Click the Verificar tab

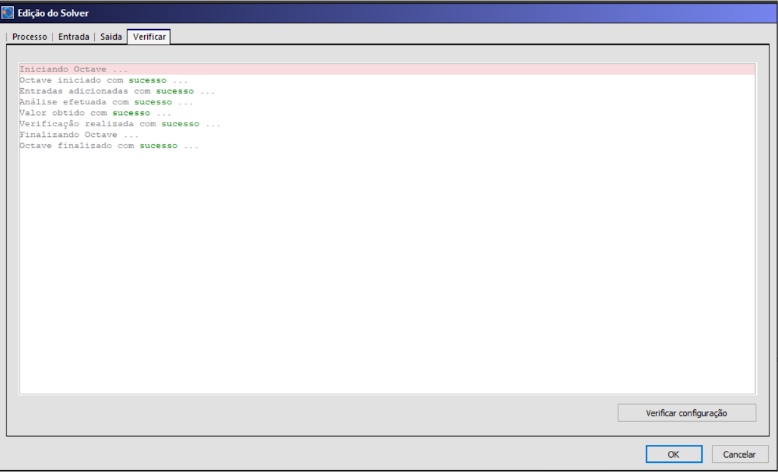[149, 37]
